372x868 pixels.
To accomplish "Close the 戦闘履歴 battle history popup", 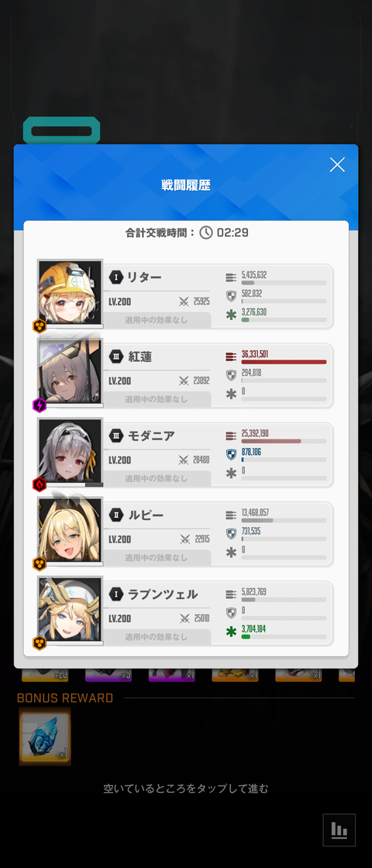I will (337, 164).
